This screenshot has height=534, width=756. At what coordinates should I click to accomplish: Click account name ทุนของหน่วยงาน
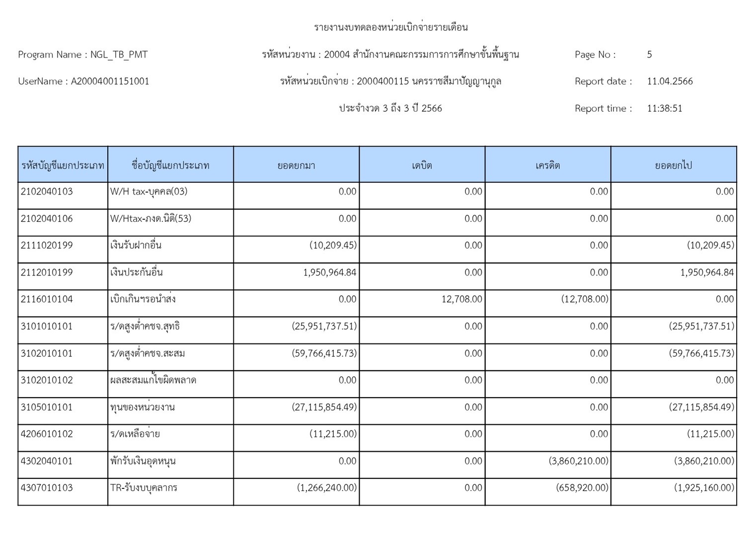click(143, 407)
